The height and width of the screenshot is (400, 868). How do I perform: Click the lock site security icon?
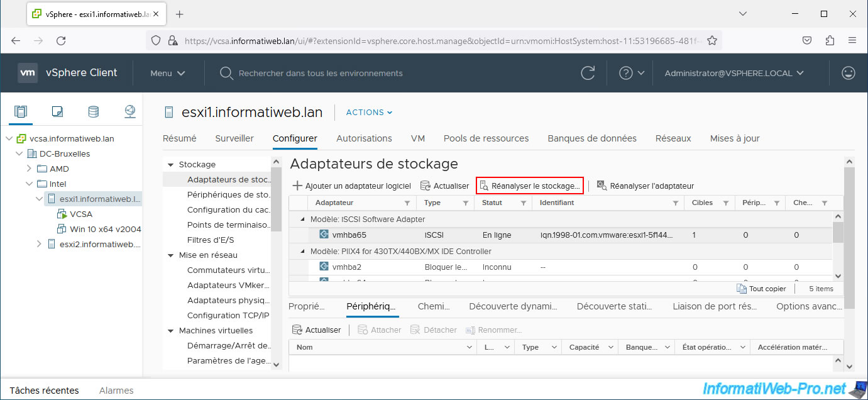coord(173,40)
